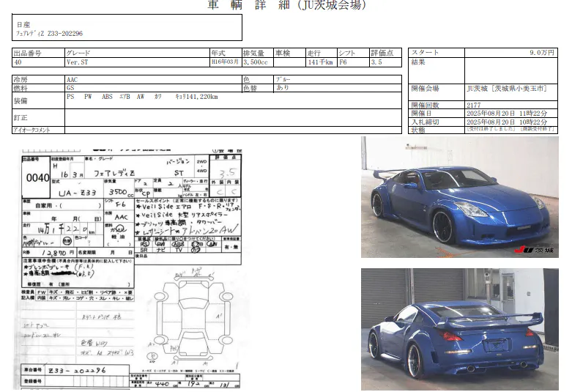The width and height of the screenshot is (583, 392).
Task: Click the スタート label
Action: [425, 53]
